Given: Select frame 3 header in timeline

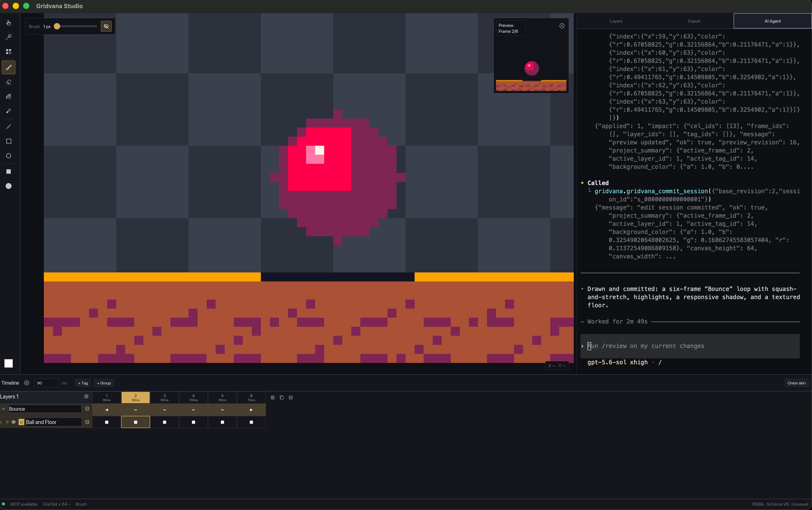Looking at the screenshot, I should tap(164, 398).
